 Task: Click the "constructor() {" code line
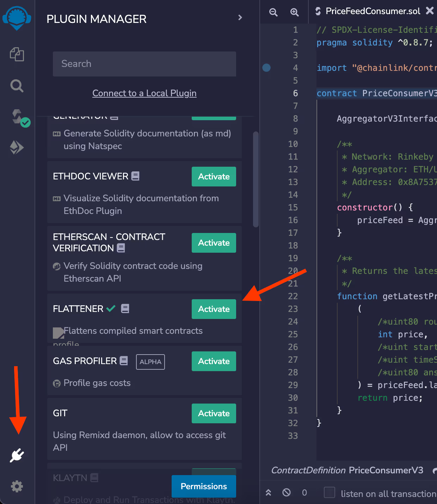375,207
